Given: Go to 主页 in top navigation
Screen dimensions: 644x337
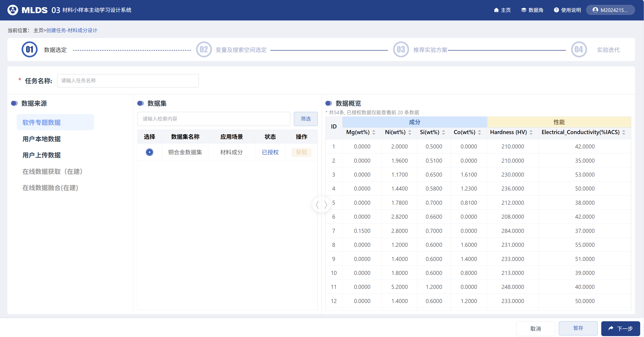Looking at the screenshot, I should pyautogui.click(x=502, y=10).
